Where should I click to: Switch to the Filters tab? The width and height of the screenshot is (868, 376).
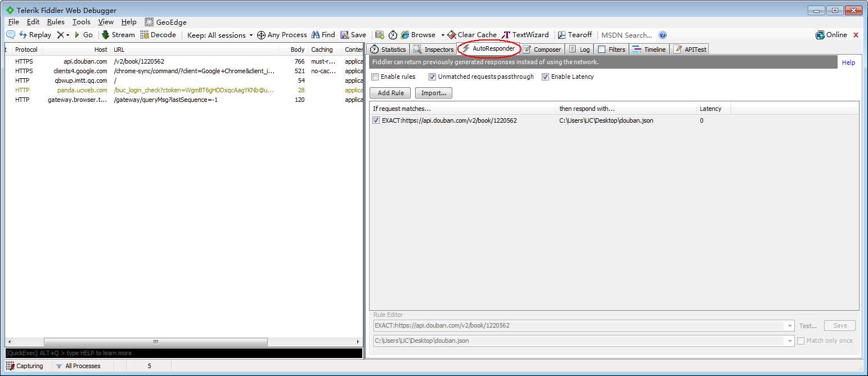pos(611,50)
